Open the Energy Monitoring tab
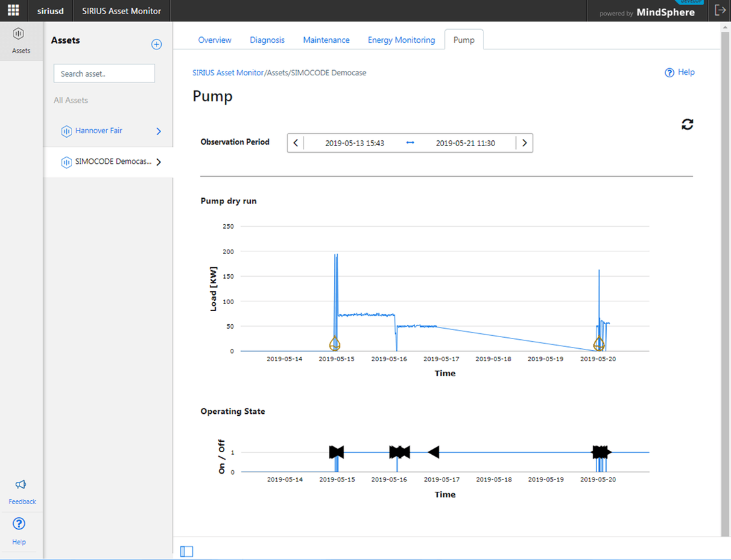The image size is (731, 560). pos(402,40)
